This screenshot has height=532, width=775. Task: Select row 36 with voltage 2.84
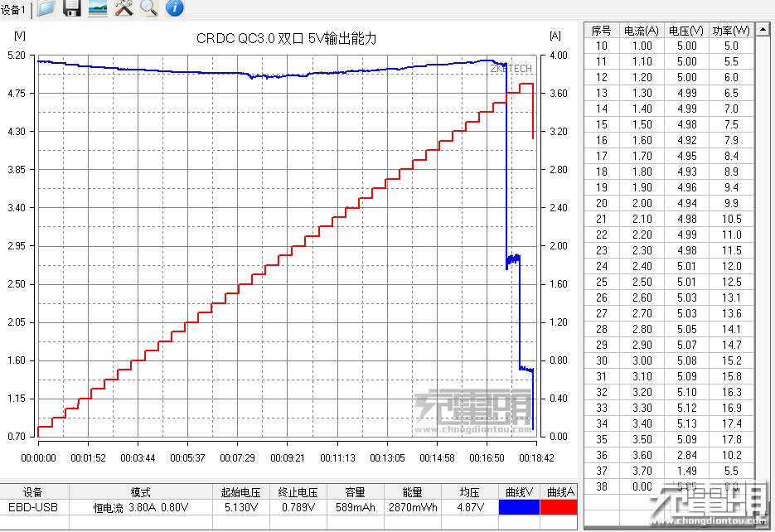(x=669, y=455)
